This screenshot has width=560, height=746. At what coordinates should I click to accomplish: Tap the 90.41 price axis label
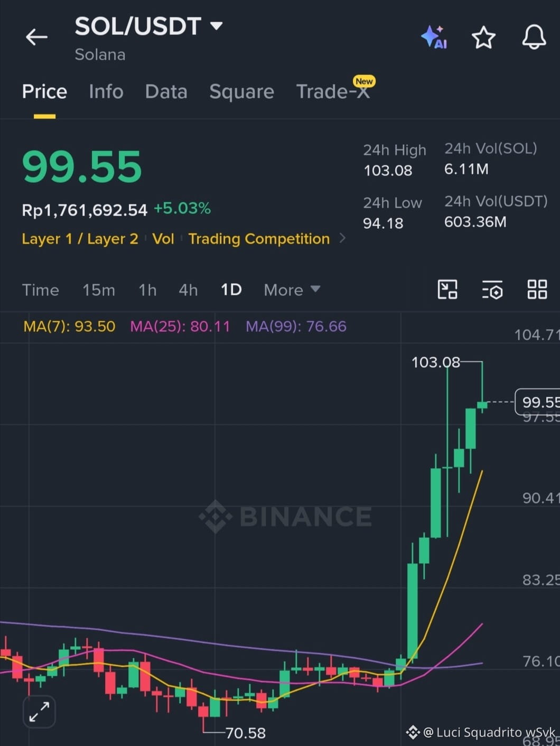click(540, 498)
